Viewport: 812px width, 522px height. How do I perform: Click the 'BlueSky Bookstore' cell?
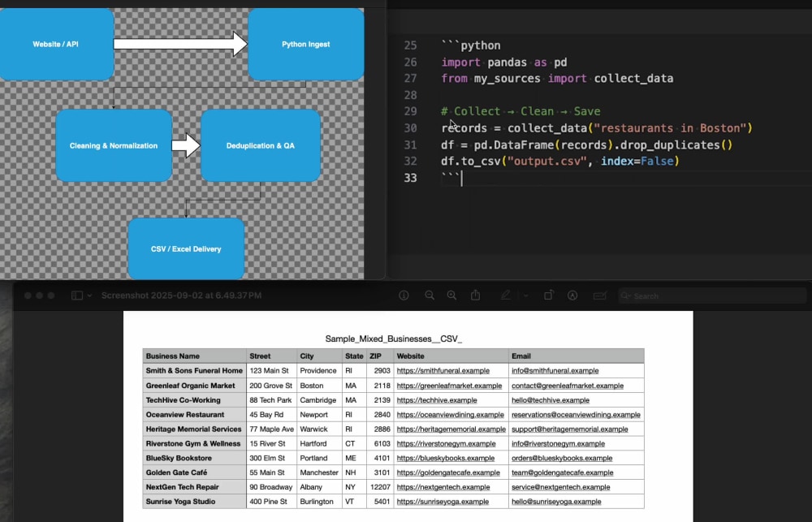coord(194,459)
